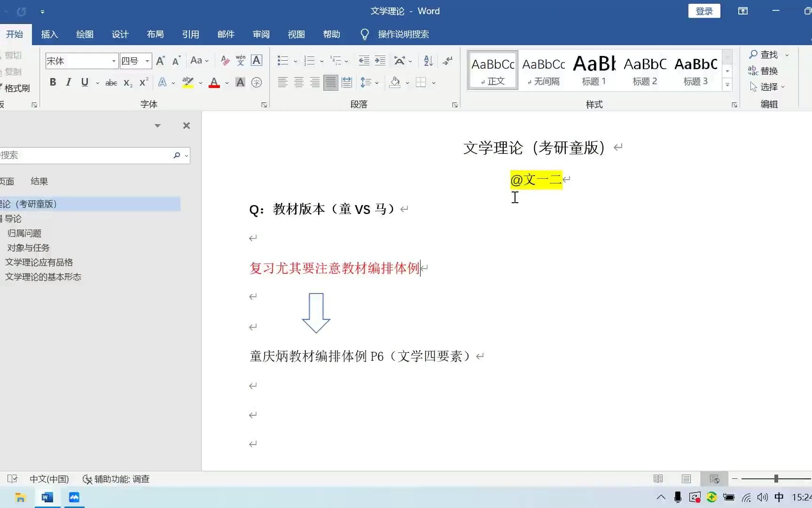Expand underline style dropdown arrow
This screenshot has width=812, height=508.
(x=97, y=83)
